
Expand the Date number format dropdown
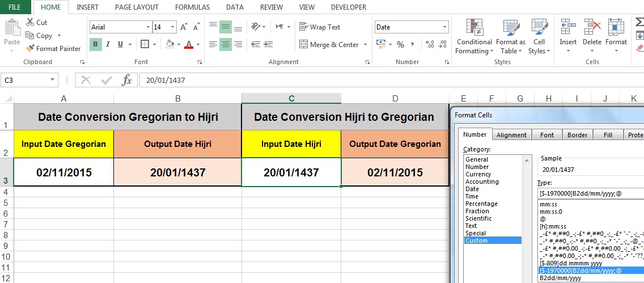(444, 27)
